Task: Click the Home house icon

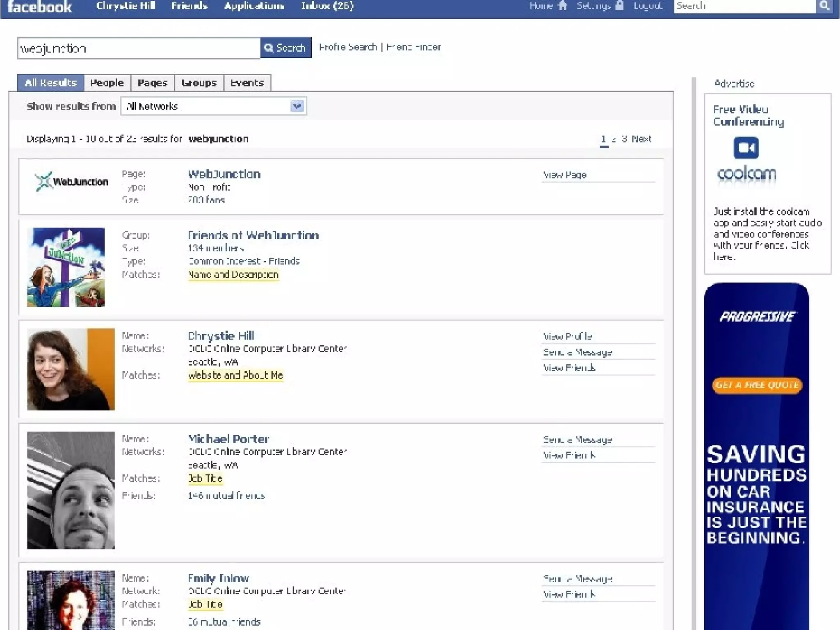Action: pyautogui.click(x=563, y=5)
